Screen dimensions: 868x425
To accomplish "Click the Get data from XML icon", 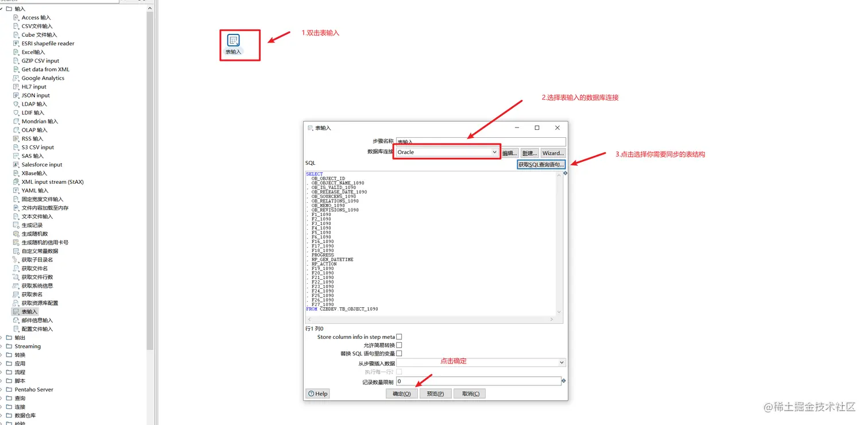I will tap(16, 69).
